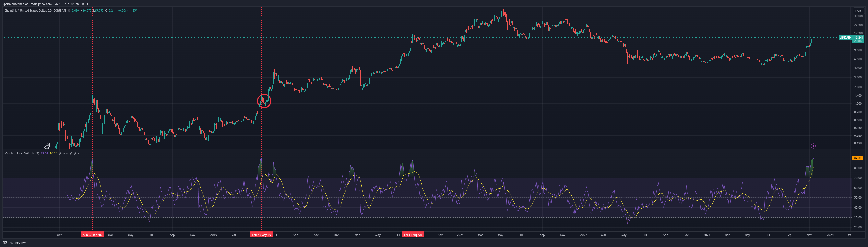
Task: Click the yellow 80.20 RSI average value
Action: tap(54, 153)
